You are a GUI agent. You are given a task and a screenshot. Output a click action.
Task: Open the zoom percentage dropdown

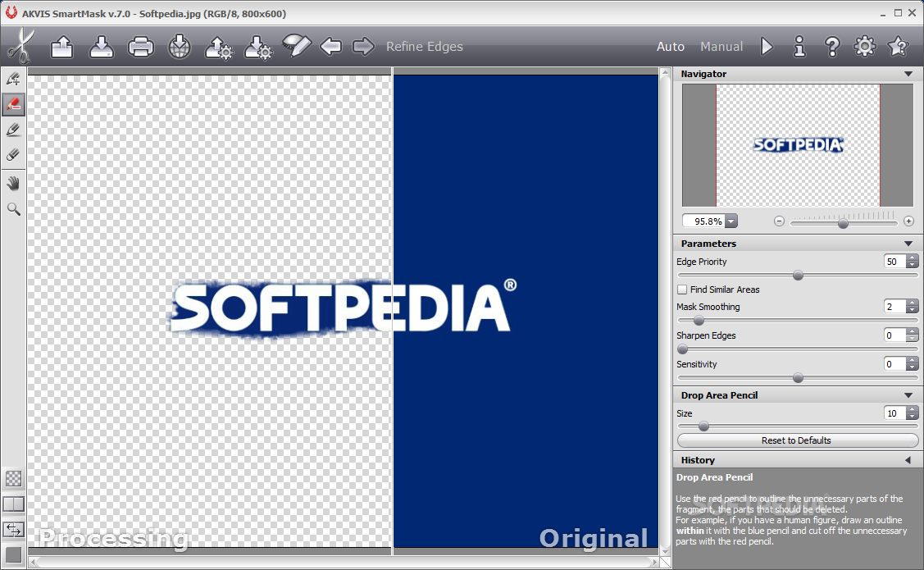731,221
